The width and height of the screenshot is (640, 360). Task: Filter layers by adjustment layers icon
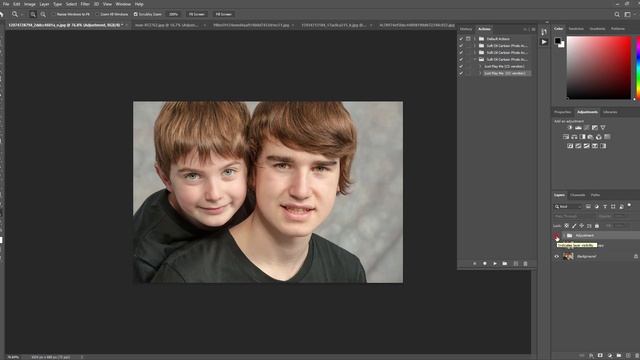596,207
